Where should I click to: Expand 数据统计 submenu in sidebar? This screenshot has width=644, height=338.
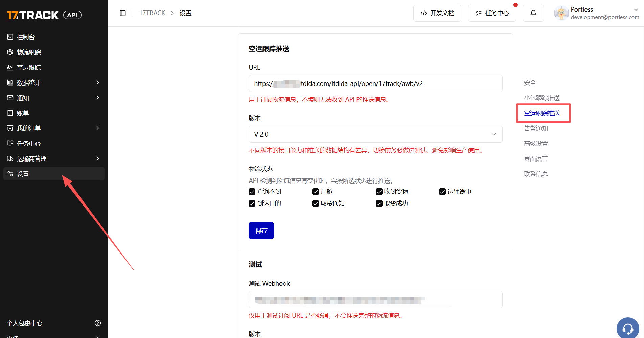54,82
